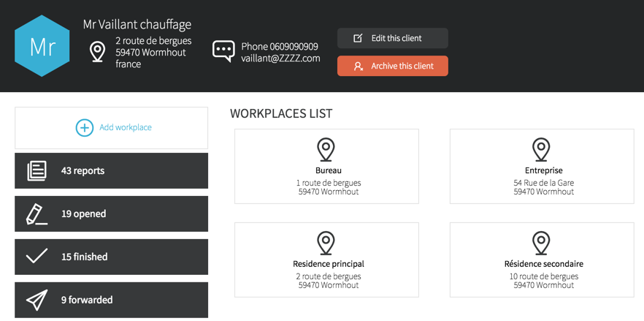Click the pencil icon in Edit this client

coord(358,38)
